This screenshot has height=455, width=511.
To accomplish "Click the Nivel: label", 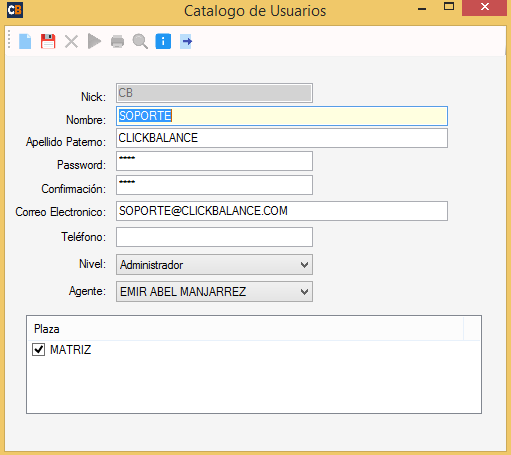I will pyautogui.click(x=92, y=264).
